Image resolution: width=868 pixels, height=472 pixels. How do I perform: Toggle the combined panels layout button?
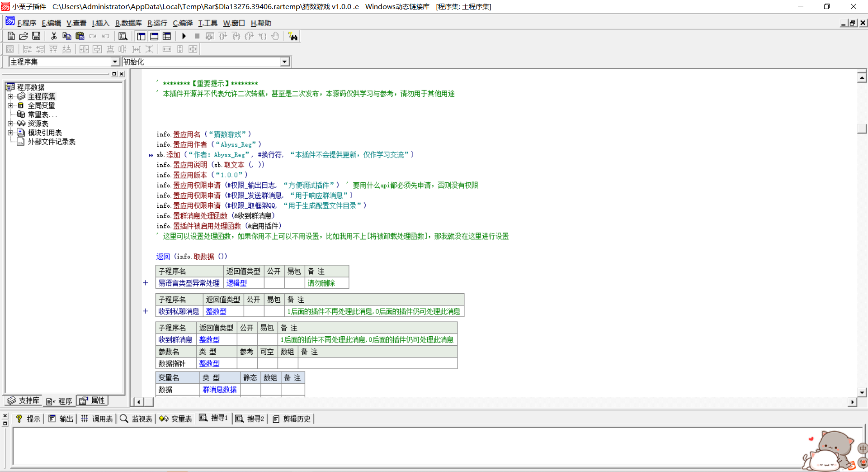click(x=167, y=36)
